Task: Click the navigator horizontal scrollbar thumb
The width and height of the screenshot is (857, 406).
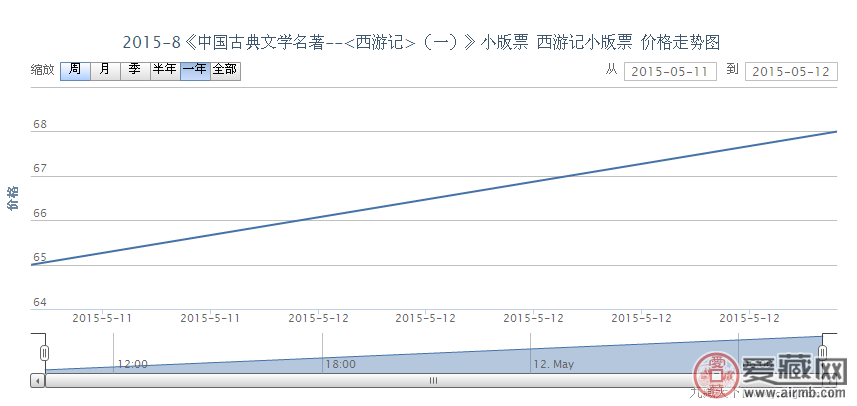Action: pyautogui.click(x=433, y=380)
